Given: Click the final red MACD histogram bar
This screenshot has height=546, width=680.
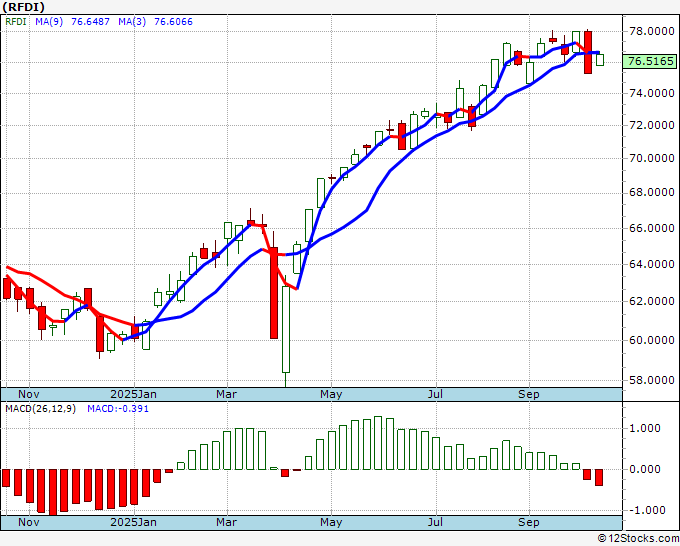Looking at the screenshot, I should (599, 477).
